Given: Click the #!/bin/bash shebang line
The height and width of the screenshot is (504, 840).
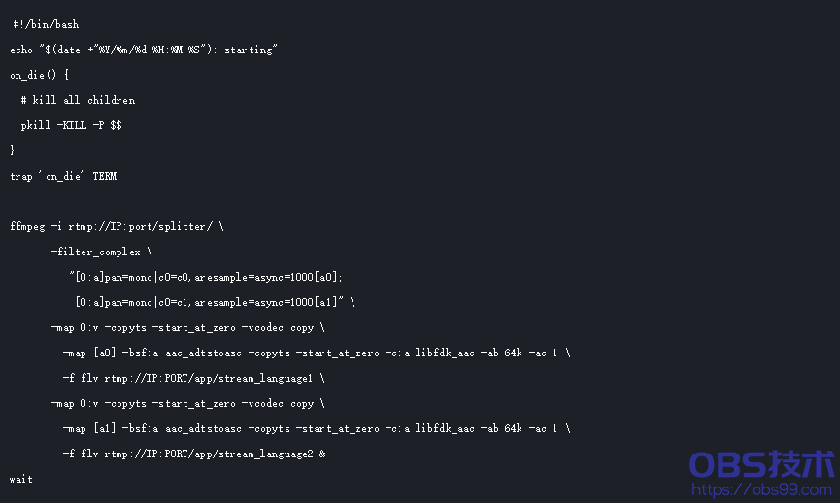Looking at the screenshot, I should coord(46,24).
